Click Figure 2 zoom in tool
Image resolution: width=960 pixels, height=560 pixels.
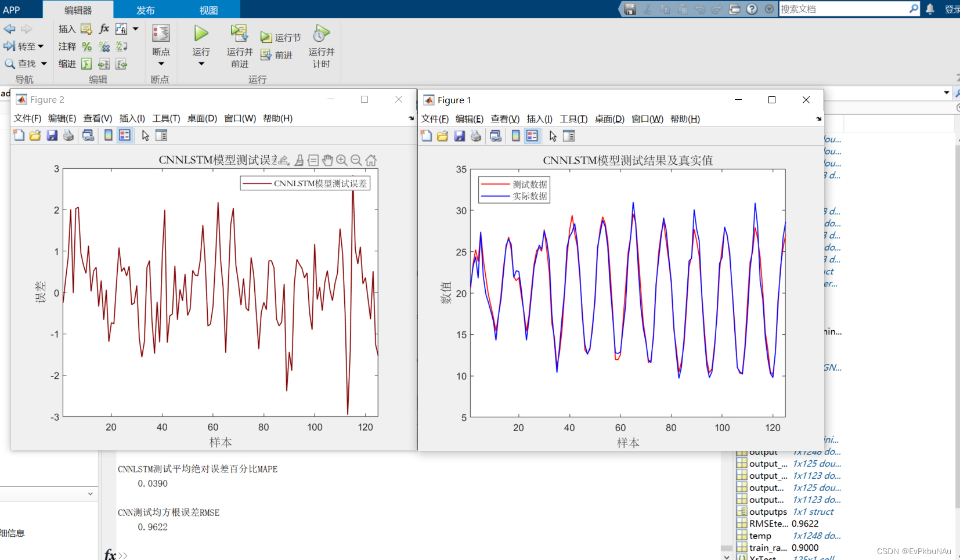(342, 160)
